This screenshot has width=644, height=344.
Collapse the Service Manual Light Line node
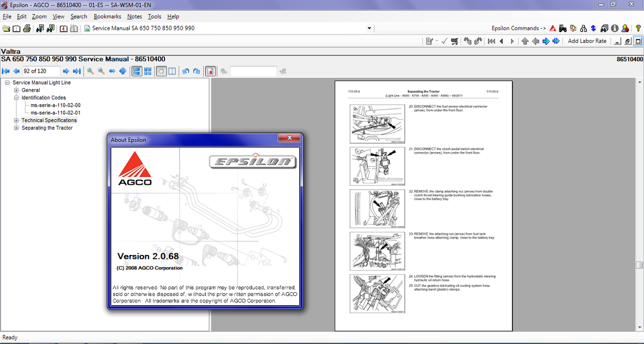pos(8,82)
